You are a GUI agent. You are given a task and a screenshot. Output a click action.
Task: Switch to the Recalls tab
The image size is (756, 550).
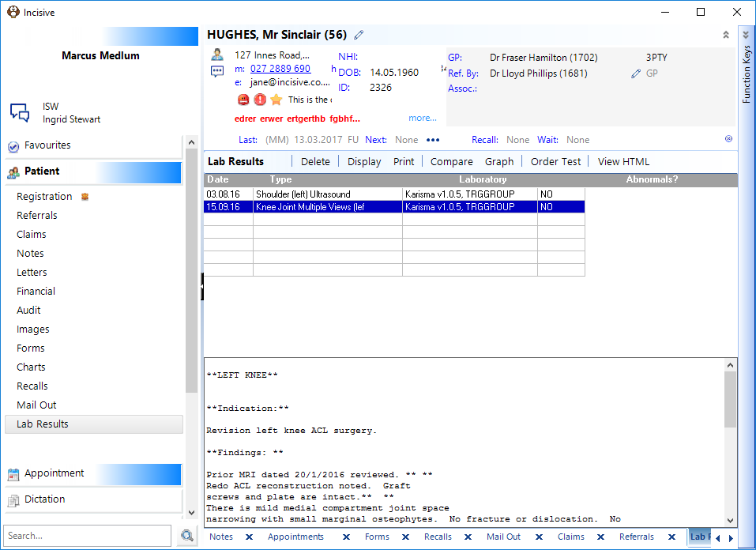(x=438, y=537)
